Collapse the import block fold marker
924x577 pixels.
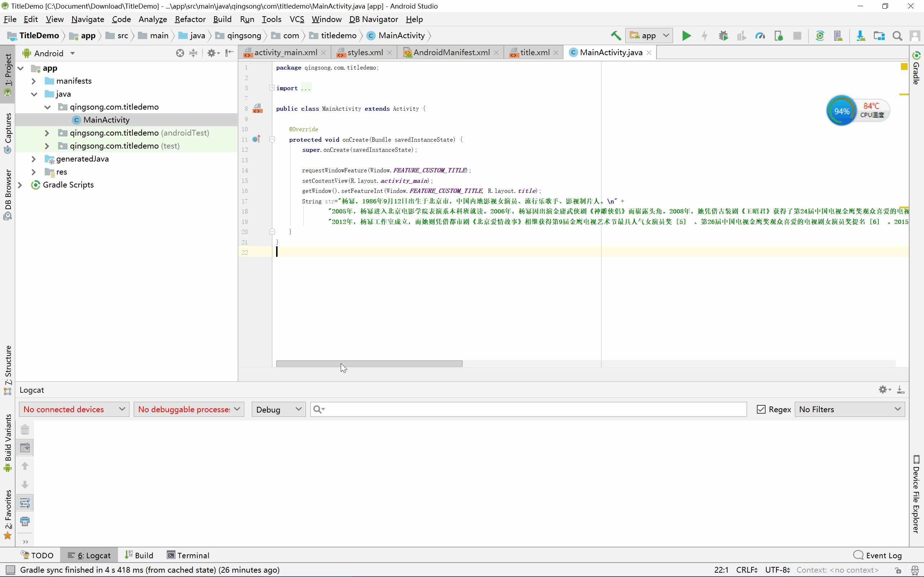pos(272,88)
